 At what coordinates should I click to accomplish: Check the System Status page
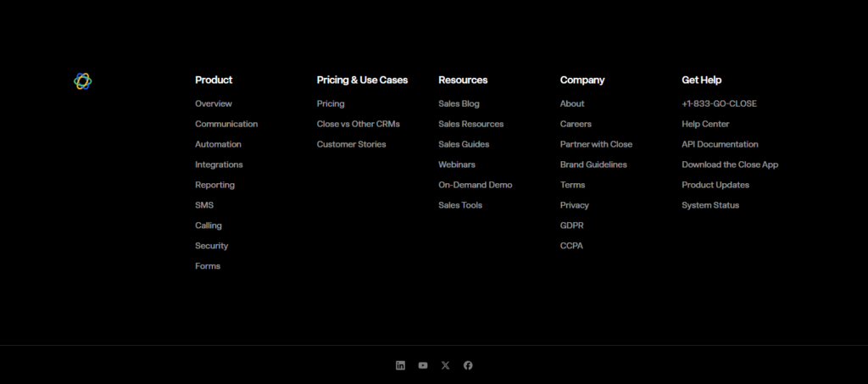coord(710,205)
